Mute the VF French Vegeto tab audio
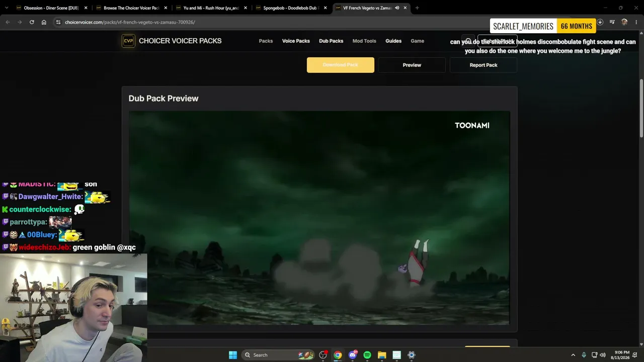Screen dimensions: 644x362 point(397,8)
